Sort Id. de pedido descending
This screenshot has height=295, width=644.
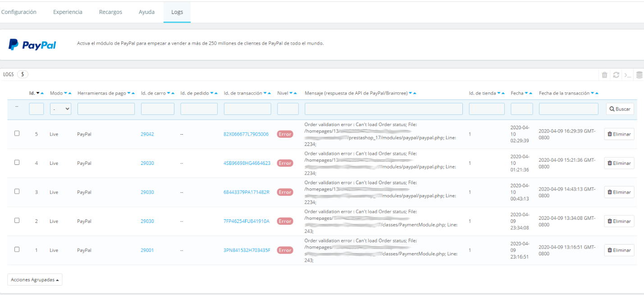(x=212, y=93)
